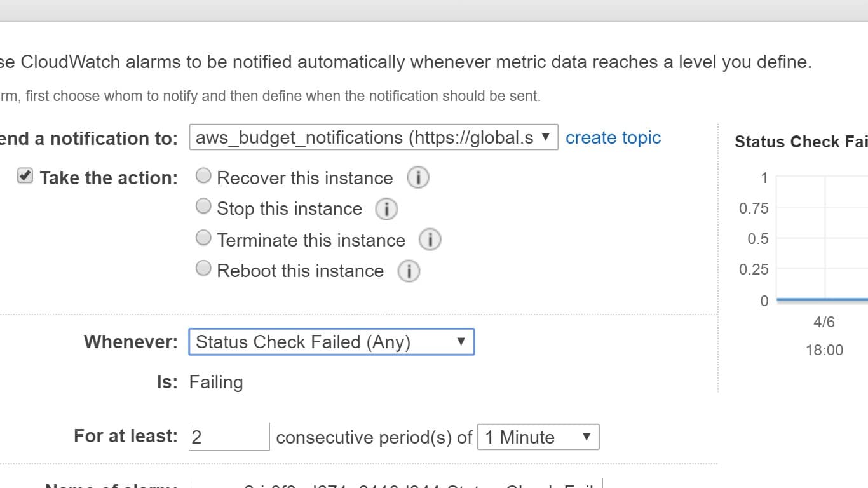Open the consecutive periods 1 Minute dropdown

tap(537, 437)
